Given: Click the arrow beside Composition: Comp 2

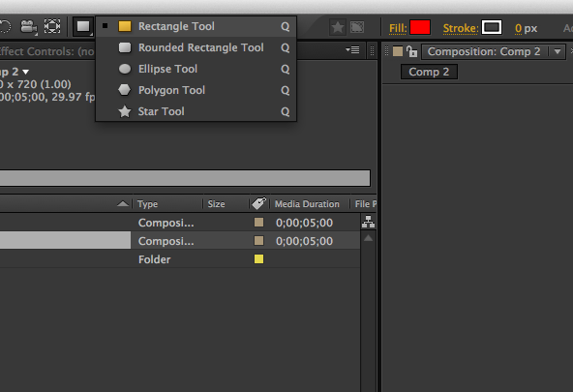Looking at the screenshot, I should point(558,51).
